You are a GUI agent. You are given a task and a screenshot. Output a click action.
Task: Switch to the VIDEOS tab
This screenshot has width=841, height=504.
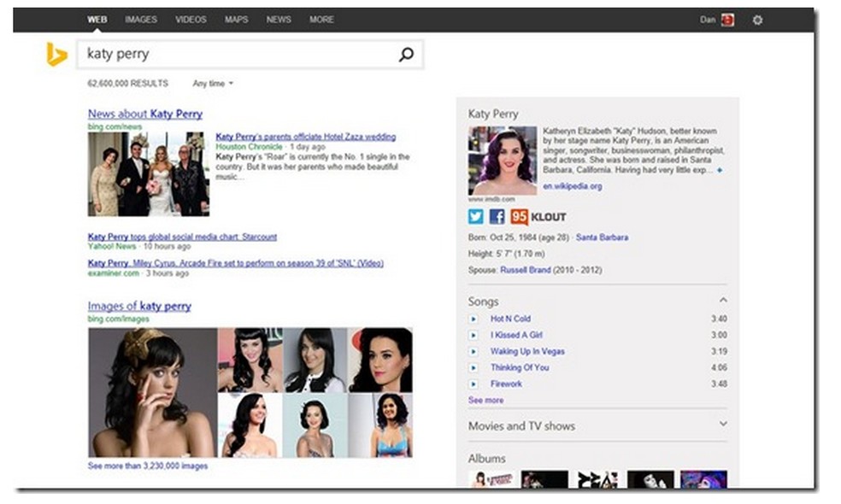pyautogui.click(x=191, y=19)
